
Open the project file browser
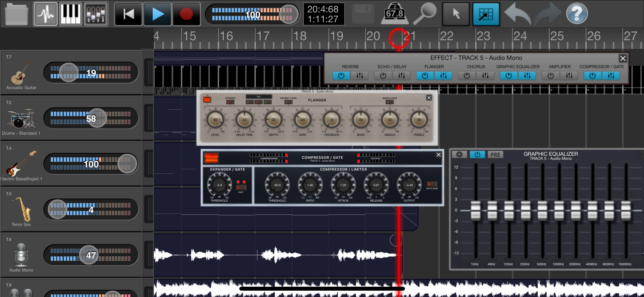coord(16,14)
